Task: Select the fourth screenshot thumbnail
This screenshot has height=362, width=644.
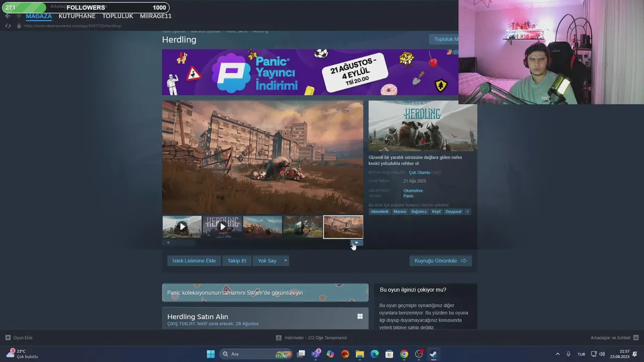Action: [x=303, y=227]
